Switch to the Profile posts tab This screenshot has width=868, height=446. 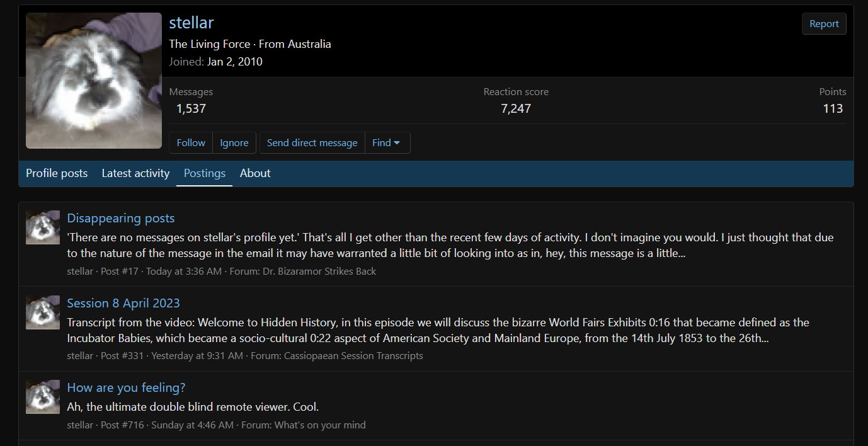click(57, 173)
